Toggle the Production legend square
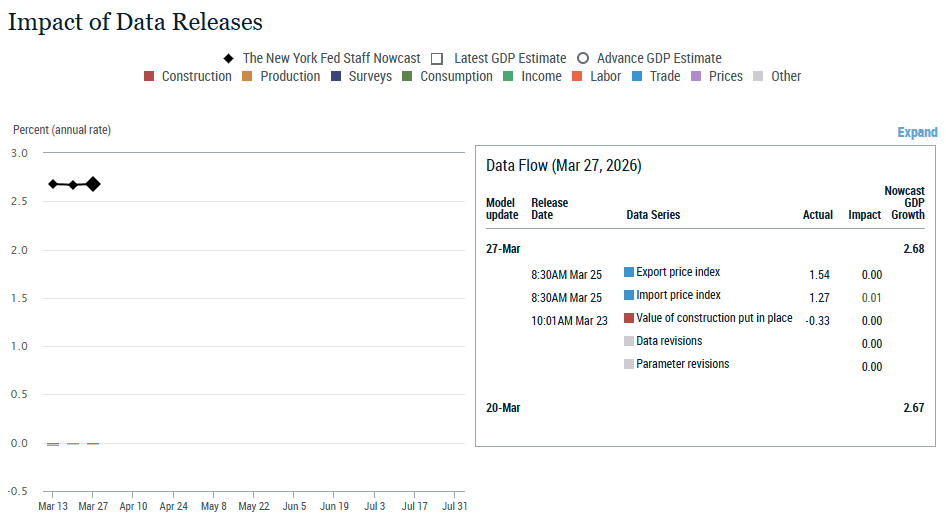Screen dimensions: 946x519 (248, 77)
